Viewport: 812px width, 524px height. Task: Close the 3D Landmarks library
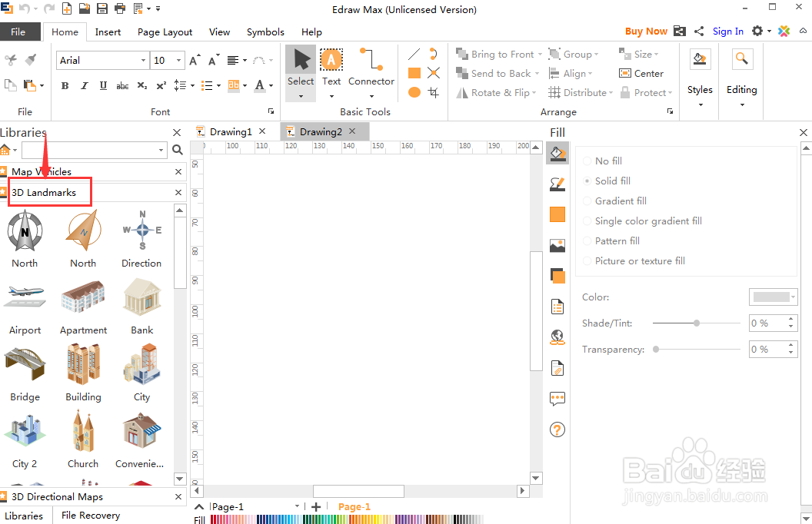tap(178, 192)
